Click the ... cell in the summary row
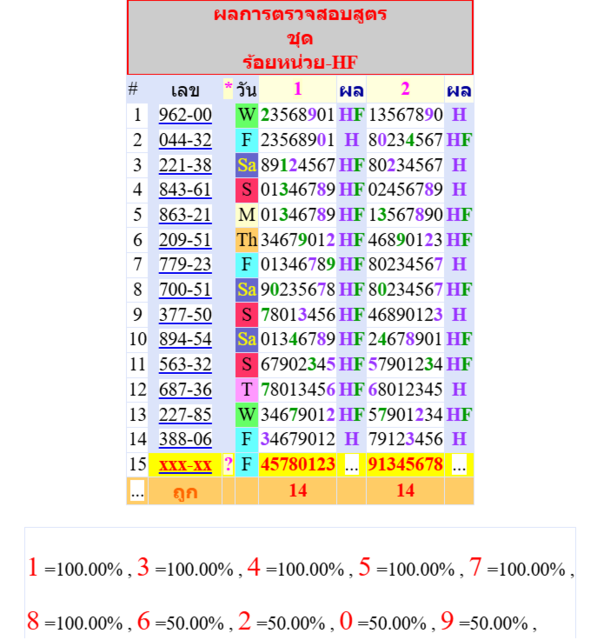Viewport: 597px width, 640px height. 137,492
